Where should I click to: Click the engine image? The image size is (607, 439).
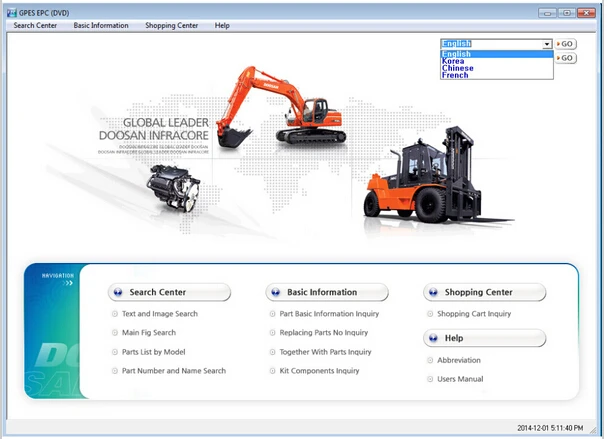(173, 188)
